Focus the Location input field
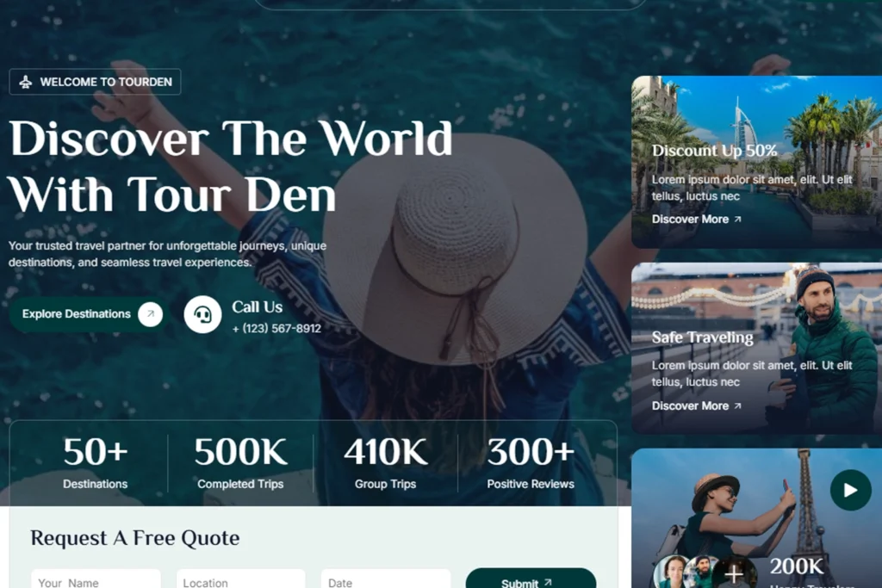 coord(241,579)
